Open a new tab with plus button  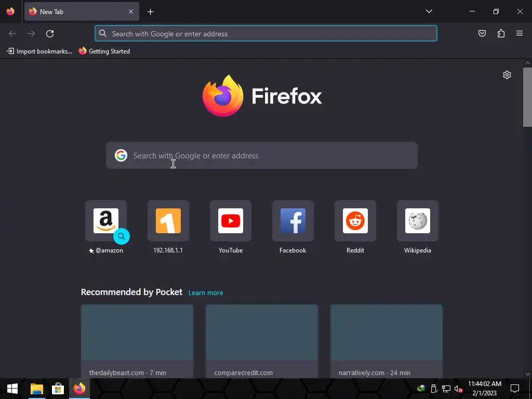coord(150,12)
